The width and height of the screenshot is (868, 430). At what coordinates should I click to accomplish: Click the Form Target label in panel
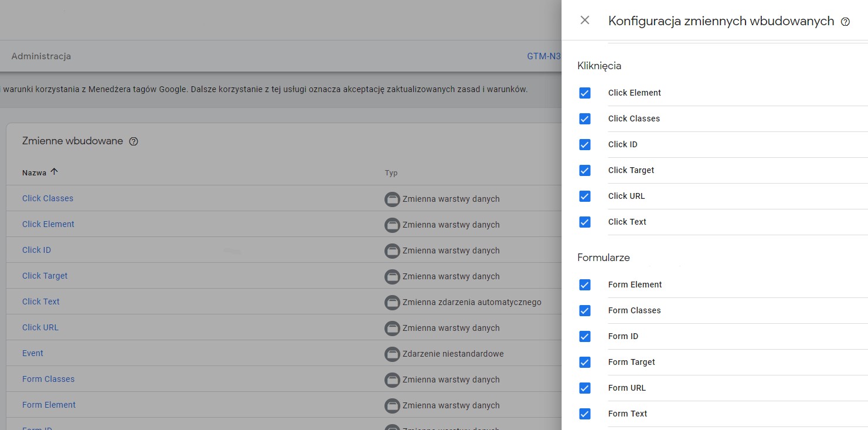point(631,362)
